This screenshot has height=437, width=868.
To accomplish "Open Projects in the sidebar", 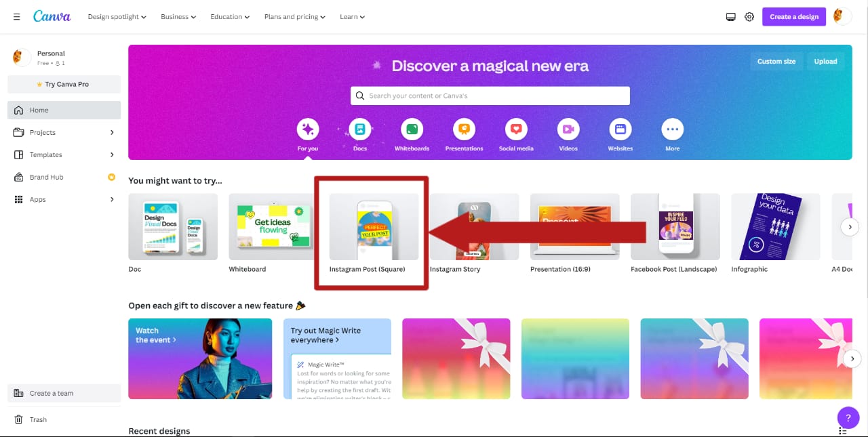I will coord(64,132).
